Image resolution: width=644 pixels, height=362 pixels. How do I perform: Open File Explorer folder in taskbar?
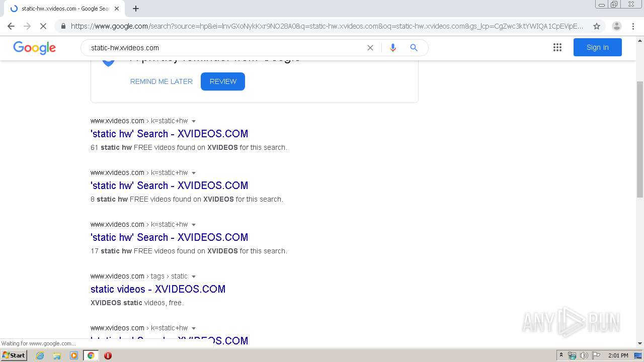(57, 355)
